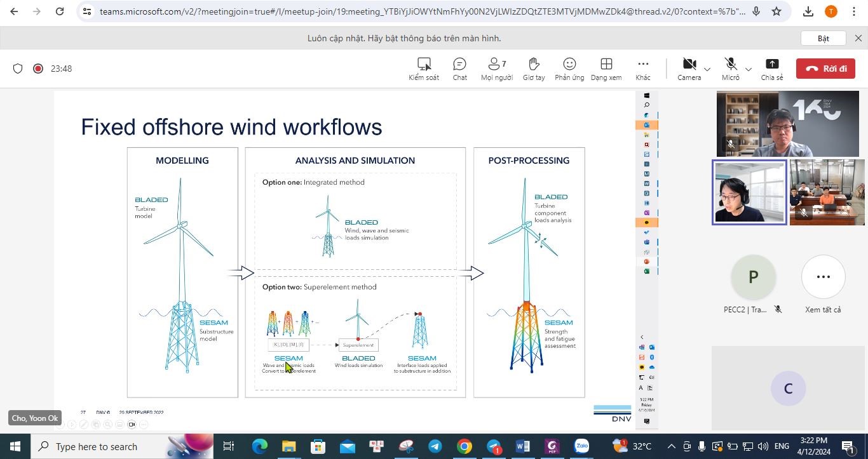The image size is (868, 459).
Task: Expand camera options dropdown arrow
Action: click(707, 69)
